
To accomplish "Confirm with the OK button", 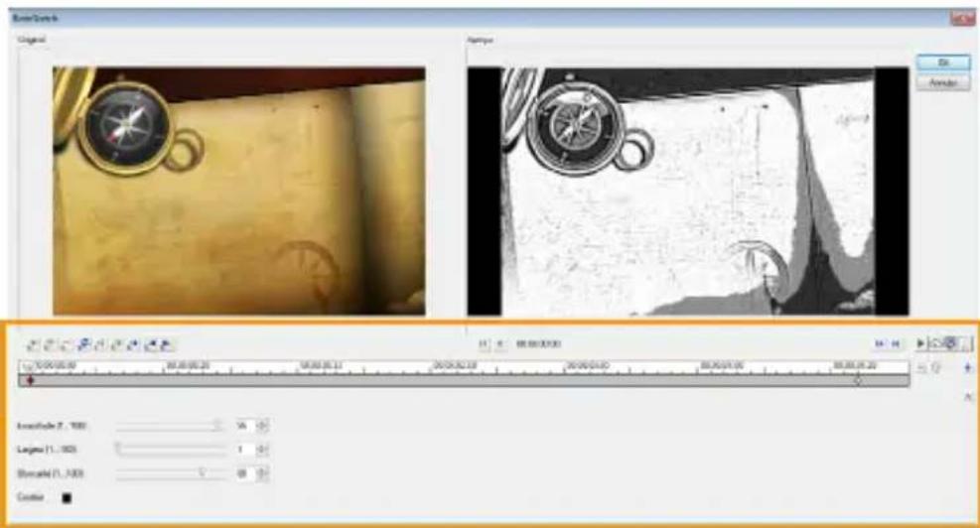I will [x=943, y=64].
